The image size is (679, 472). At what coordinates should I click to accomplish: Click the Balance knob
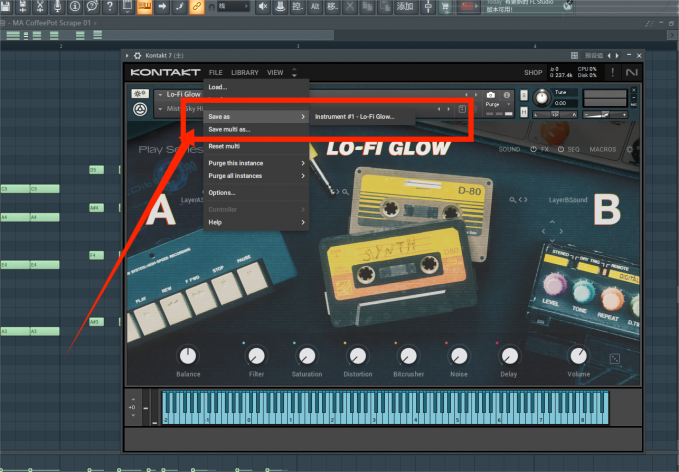point(188,356)
